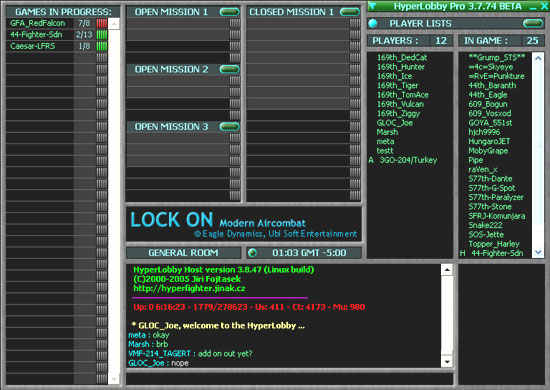Toggle the Closed Mission 1 oval button
The width and height of the screenshot is (550, 390).
click(350, 12)
